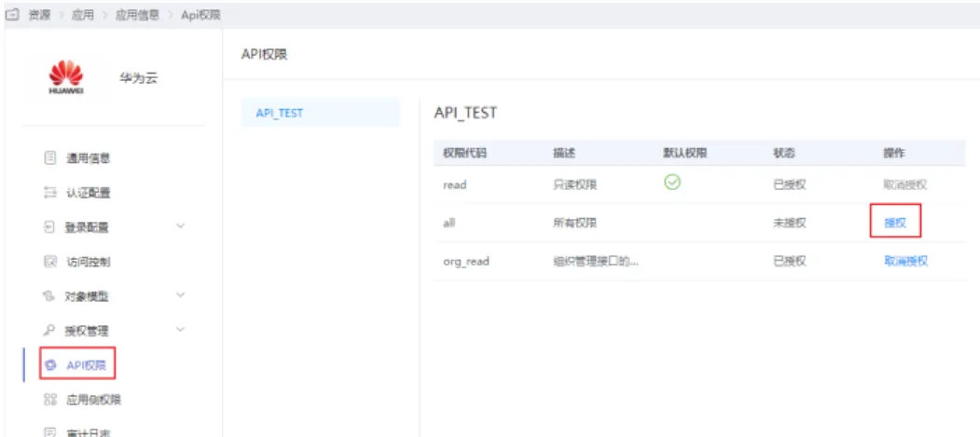This screenshot has width=980, height=437.
Task: Click 已授权 status in org_read row
Action: pyautogui.click(x=790, y=261)
